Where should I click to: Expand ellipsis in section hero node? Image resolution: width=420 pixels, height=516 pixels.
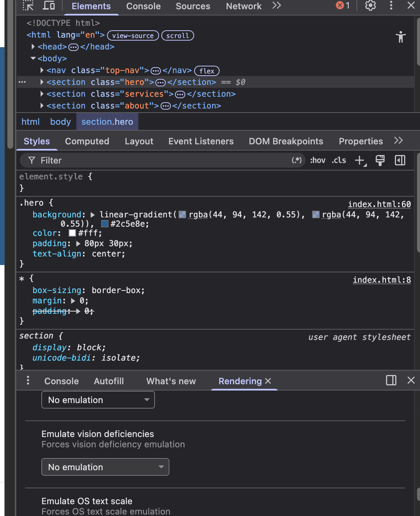point(161,82)
